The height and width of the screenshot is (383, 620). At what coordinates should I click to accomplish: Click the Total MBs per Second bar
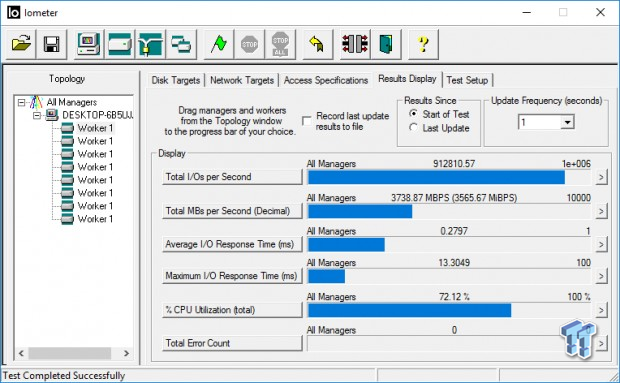tap(449, 211)
